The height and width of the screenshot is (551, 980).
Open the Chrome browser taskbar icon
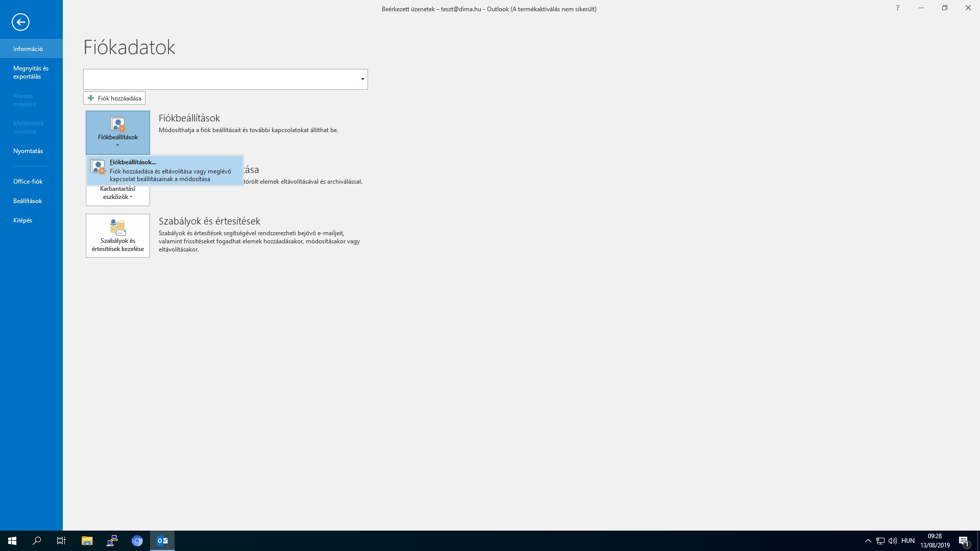[x=137, y=541]
